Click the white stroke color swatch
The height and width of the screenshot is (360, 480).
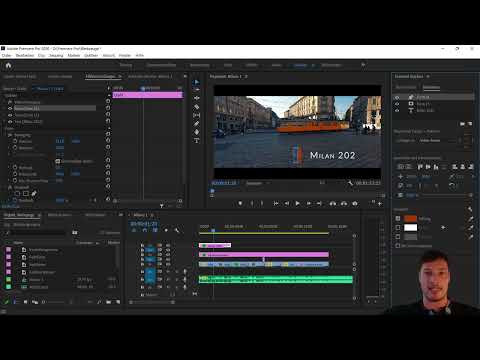410,227
